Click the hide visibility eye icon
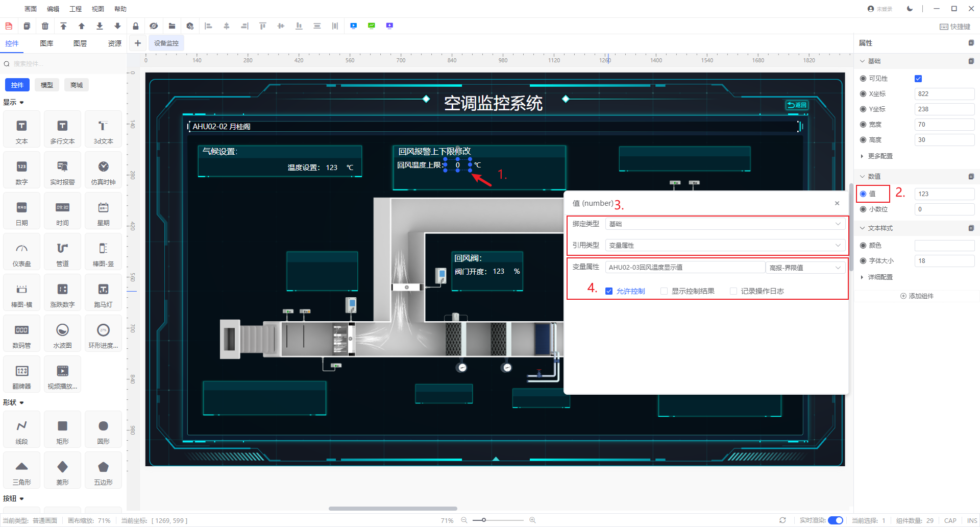Screen dimensions: 980x527 tap(154, 26)
